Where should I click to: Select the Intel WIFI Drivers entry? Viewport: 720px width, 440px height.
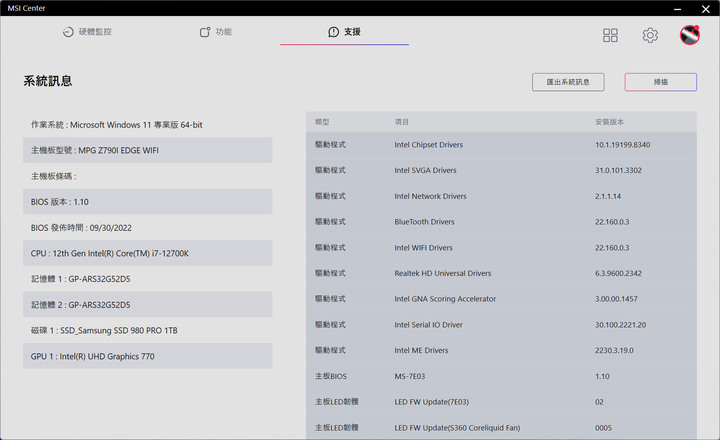[501, 248]
